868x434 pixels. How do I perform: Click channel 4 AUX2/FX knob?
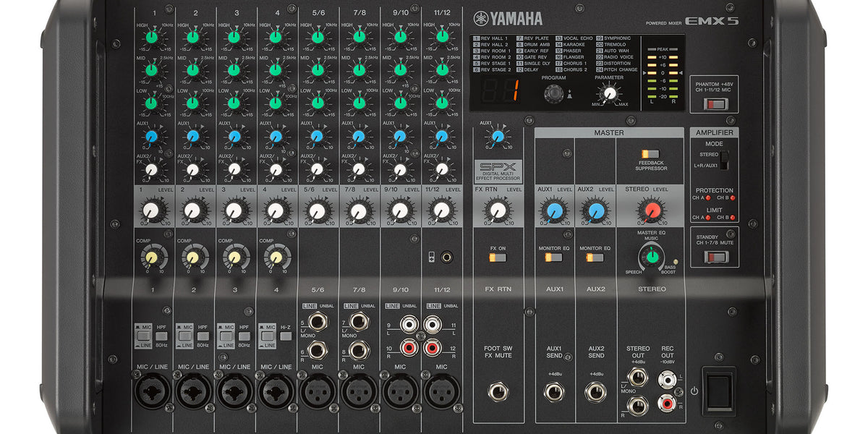point(275,169)
